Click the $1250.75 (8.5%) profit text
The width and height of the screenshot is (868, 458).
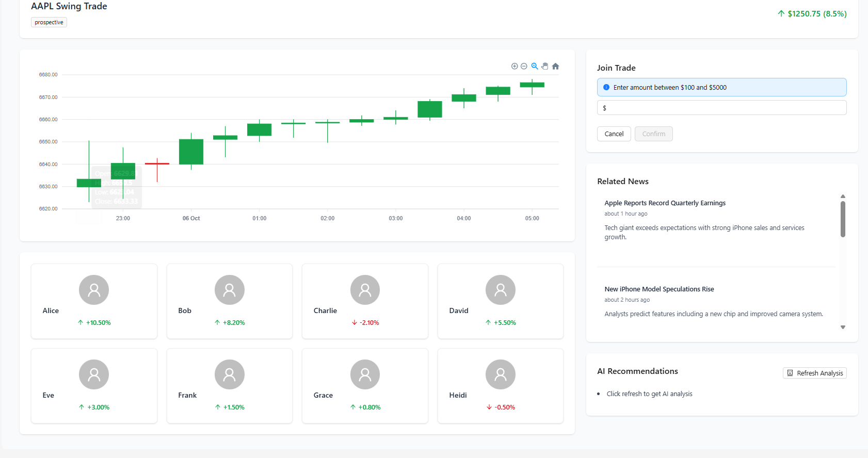tap(817, 13)
